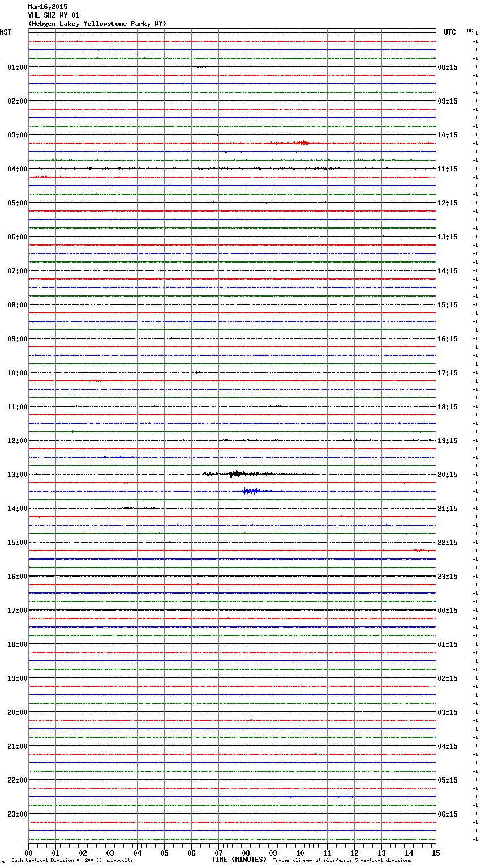Click the MST timezone label
This screenshot has width=481, height=868.
6,32
